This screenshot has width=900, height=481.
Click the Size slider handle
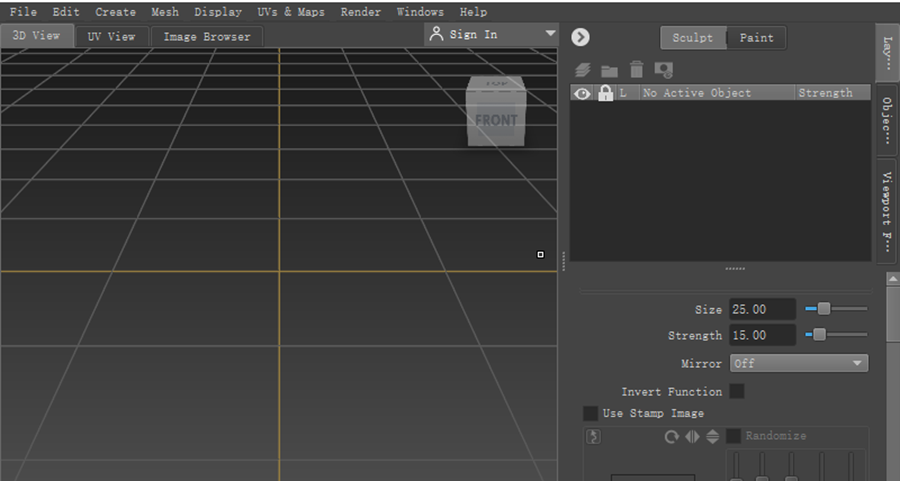click(824, 309)
